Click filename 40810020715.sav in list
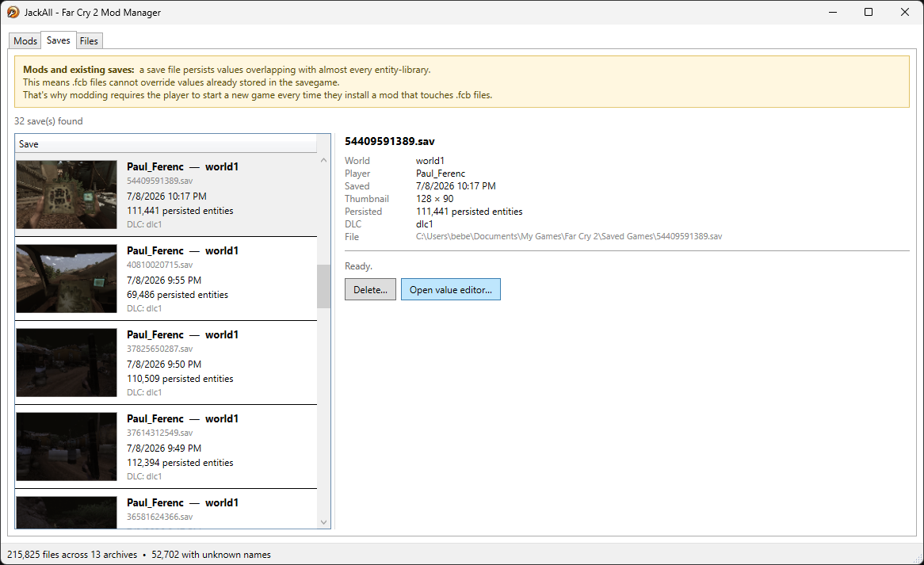This screenshot has width=924, height=565. pos(160,265)
